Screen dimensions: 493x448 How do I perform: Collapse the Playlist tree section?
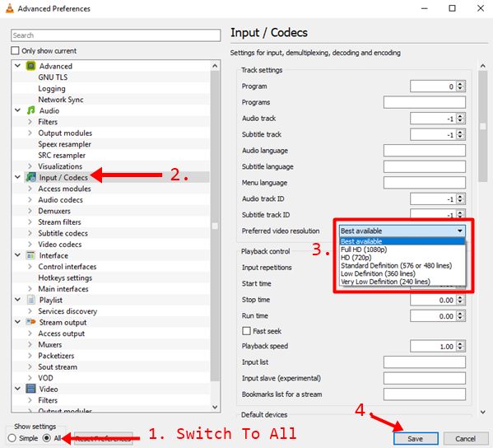[17, 300]
